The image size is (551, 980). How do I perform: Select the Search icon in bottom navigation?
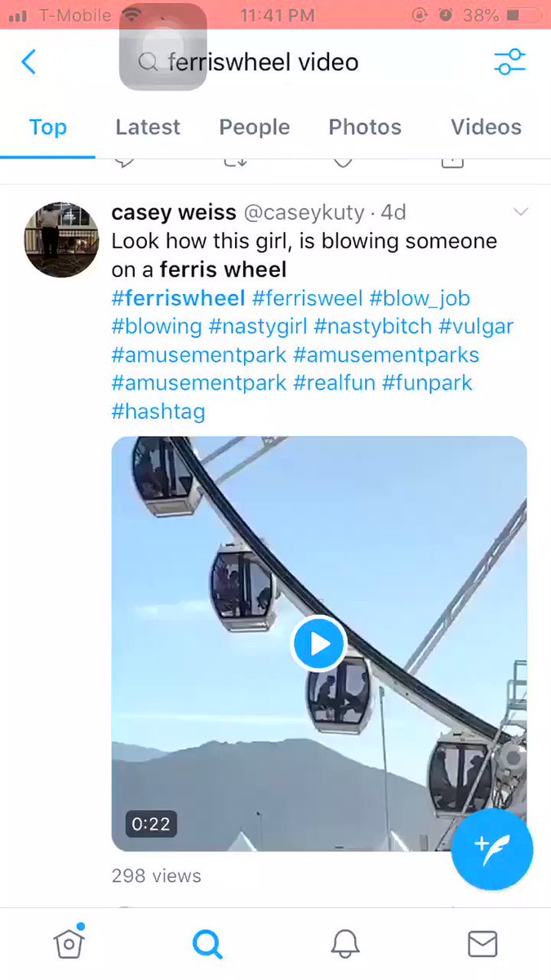[207, 943]
